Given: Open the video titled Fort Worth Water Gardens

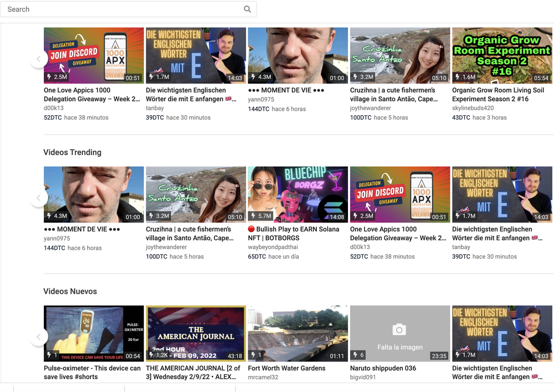Looking at the screenshot, I should click(286, 368).
